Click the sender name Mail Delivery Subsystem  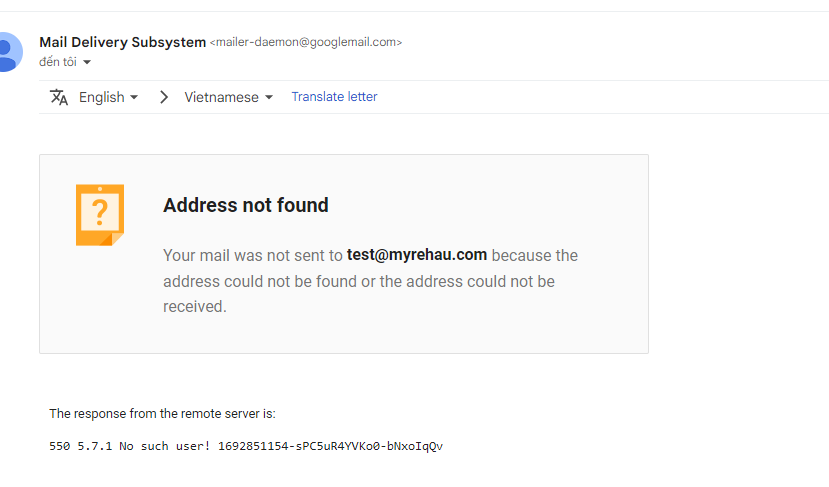[122, 42]
